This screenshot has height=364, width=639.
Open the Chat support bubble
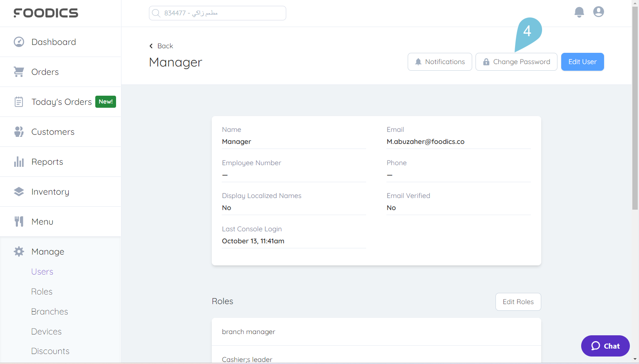[605, 346]
